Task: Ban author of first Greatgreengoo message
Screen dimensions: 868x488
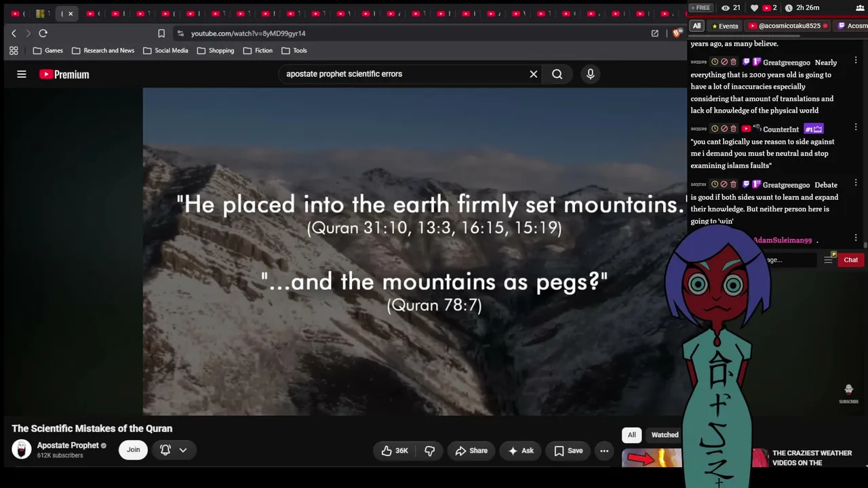Action: click(x=724, y=62)
